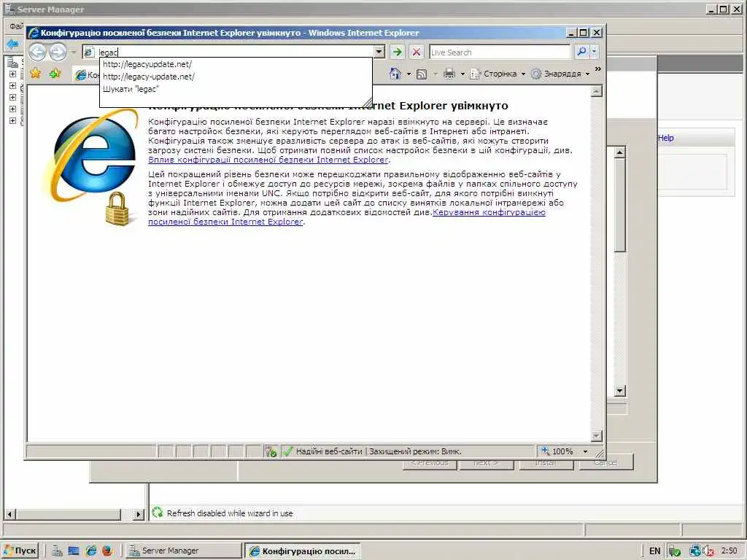Click the Server Manager back arrow icon
The width and height of the screenshot is (747, 560).
point(12,44)
